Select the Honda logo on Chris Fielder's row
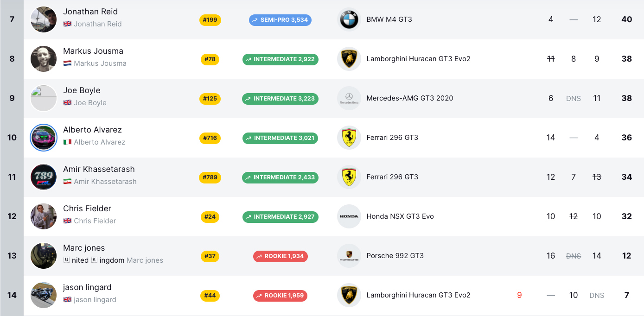The height and width of the screenshot is (316, 644). 349,216
